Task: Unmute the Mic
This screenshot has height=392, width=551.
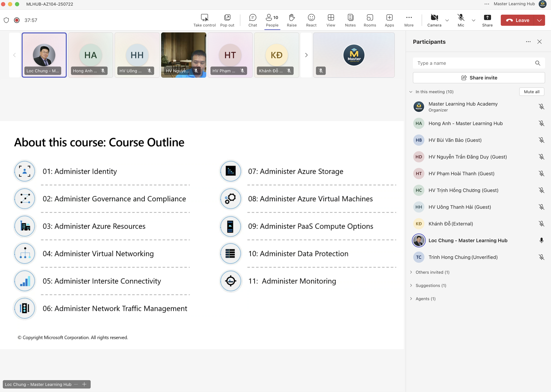Action: click(x=461, y=20)
